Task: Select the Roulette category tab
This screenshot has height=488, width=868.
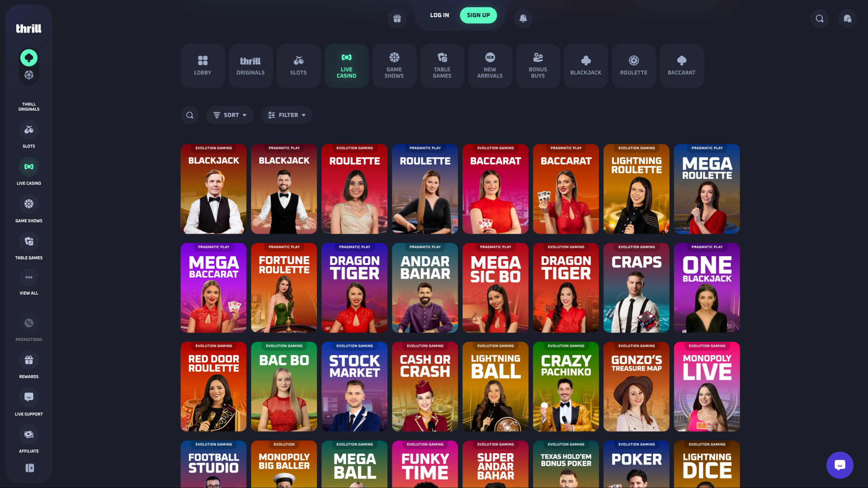Action: (x=633, y=66)
